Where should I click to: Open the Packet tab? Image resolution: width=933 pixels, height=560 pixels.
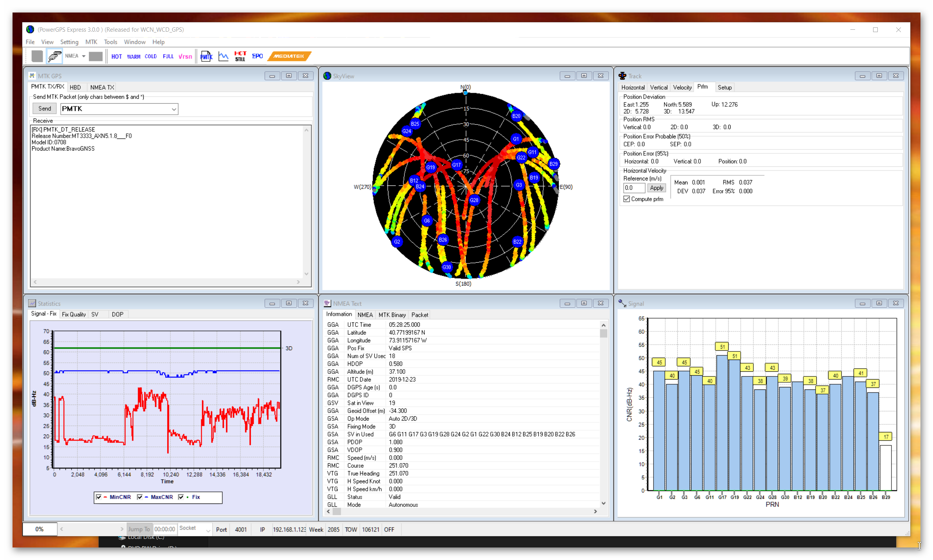tap(420, 315)
